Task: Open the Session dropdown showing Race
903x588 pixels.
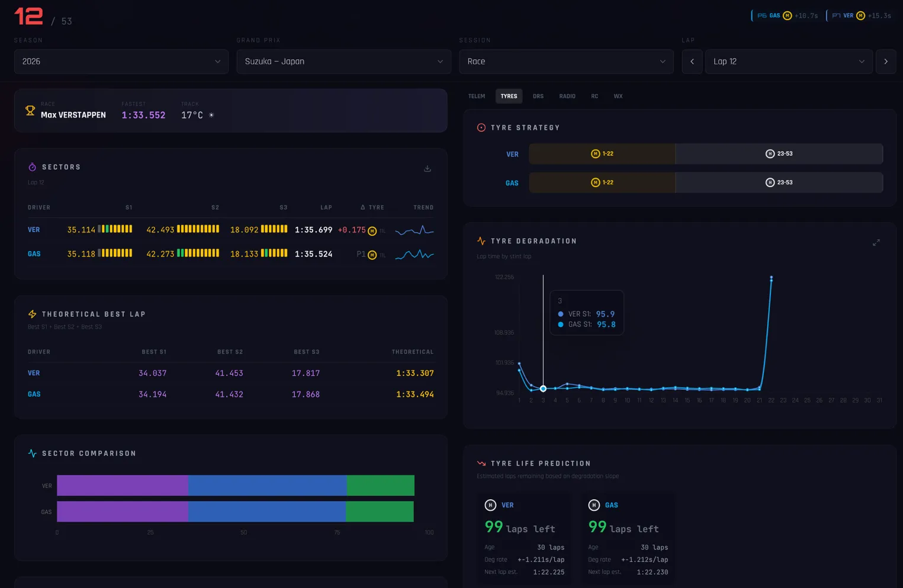Action: [567, 62]
